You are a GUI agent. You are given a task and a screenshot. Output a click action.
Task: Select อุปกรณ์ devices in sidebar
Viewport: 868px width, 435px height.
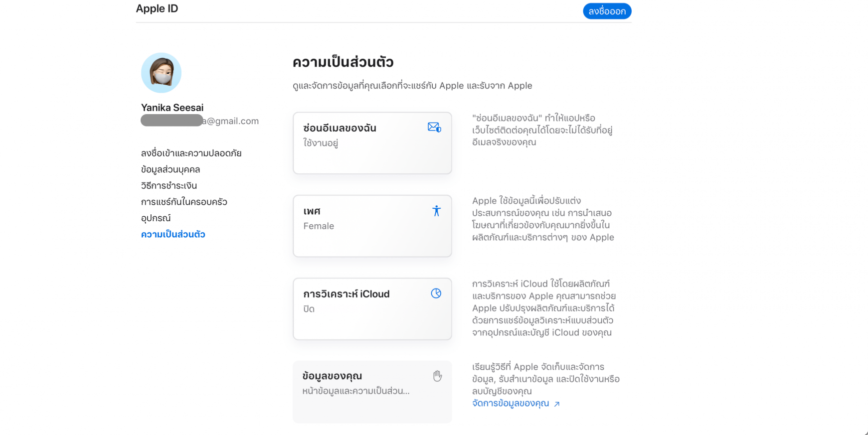(156, 218)
